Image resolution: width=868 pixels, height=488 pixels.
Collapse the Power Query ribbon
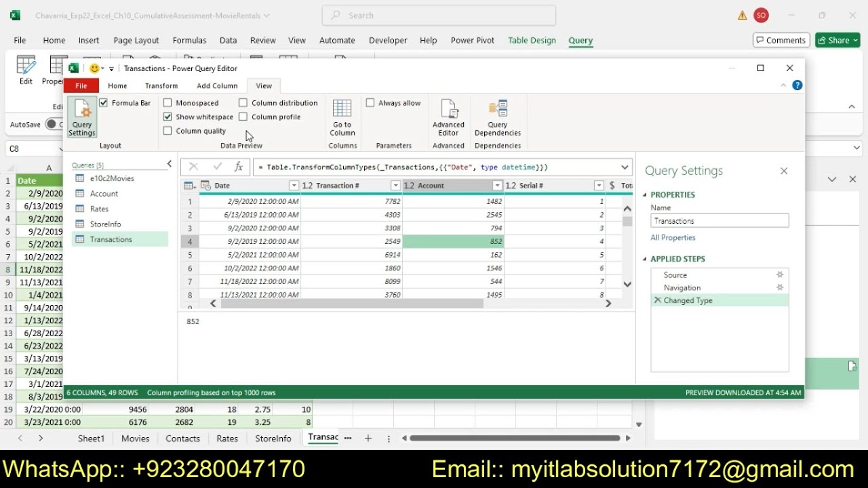click(x=784, y=85)
